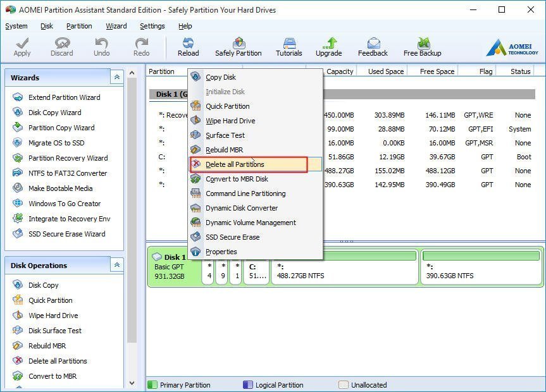Click Delete all Partitions in sidebar
546x392 pixels.
[x=50, y=361]
